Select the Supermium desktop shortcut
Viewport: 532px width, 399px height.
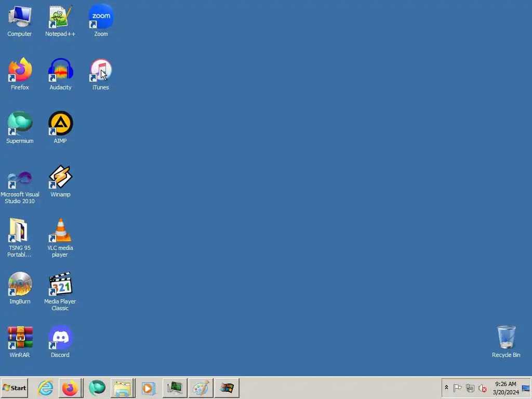pyautogui.click(x=20, y=128)
